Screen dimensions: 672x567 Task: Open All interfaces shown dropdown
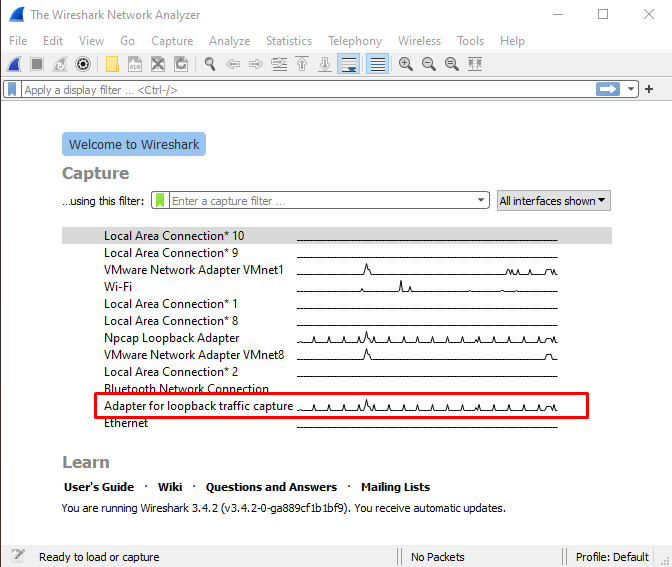tap(554, 201)
